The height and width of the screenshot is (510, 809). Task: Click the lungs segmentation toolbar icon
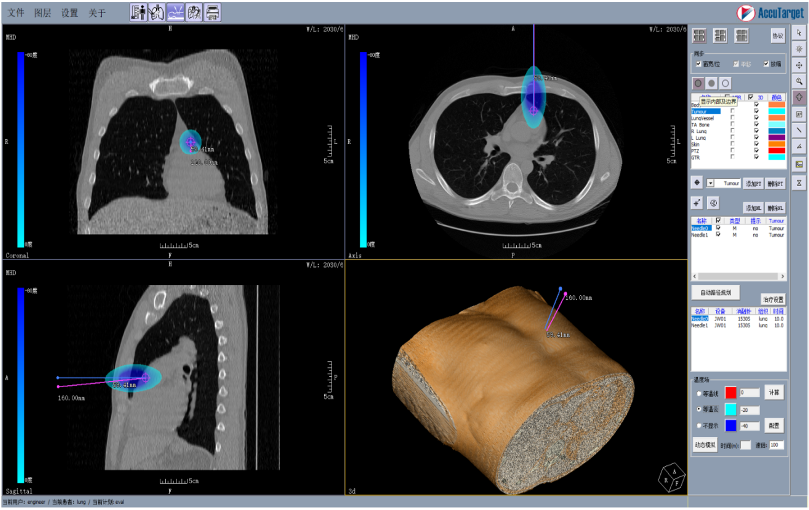(x=157, y=12)
